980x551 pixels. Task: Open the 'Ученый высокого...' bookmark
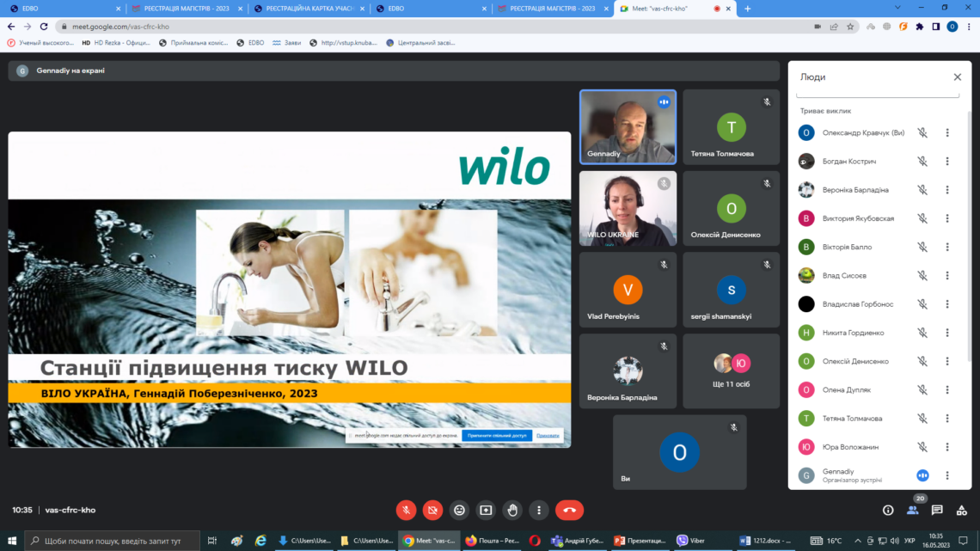[40, 43]
